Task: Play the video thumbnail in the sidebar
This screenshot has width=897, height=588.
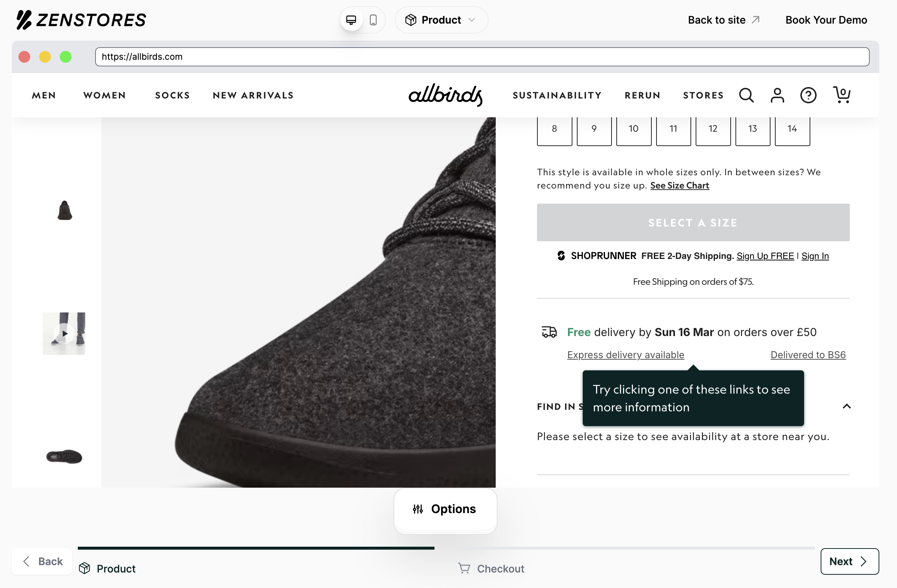Action: tap(64, 333)
